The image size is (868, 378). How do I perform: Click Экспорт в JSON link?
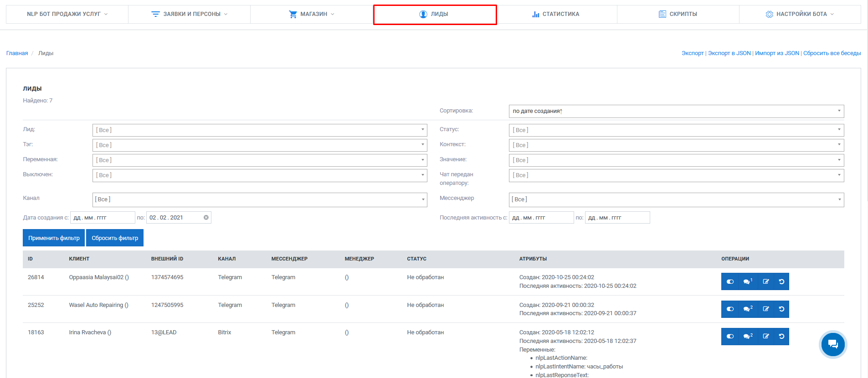(729, 53)
